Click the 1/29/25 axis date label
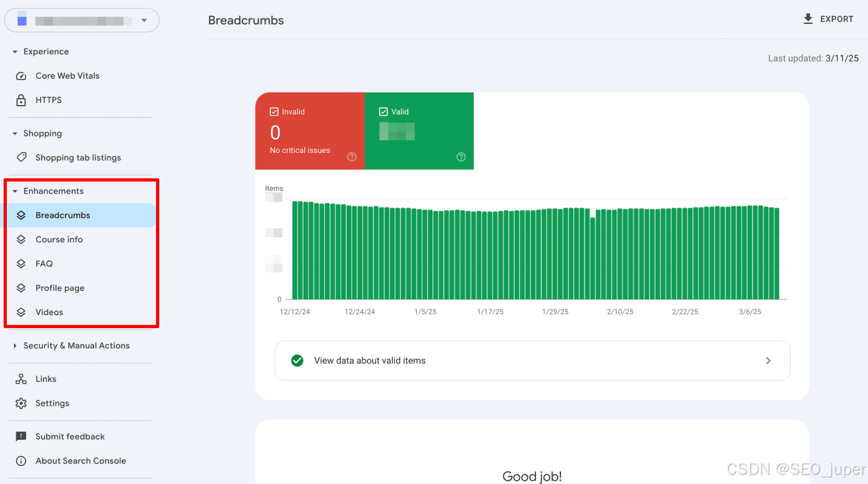The height and width of the screenshot is (484, 868). 555,312
